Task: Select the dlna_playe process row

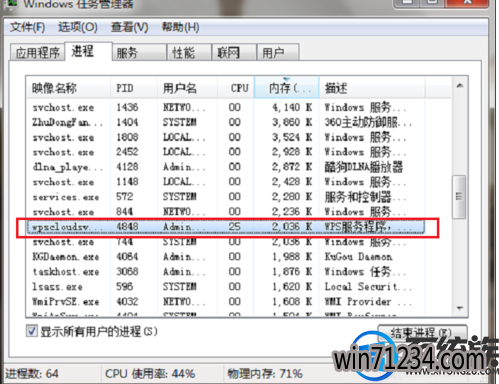Action: click(225, 167)
